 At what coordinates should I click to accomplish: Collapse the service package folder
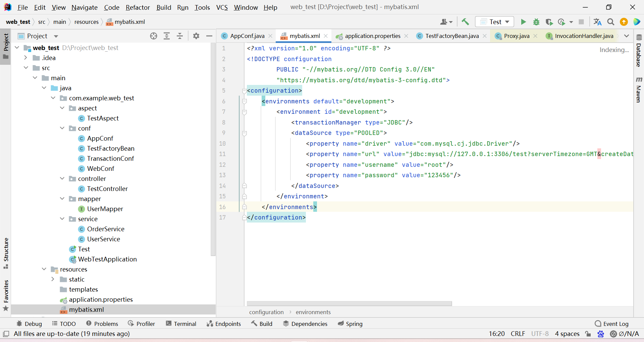[x=62, y=219]
